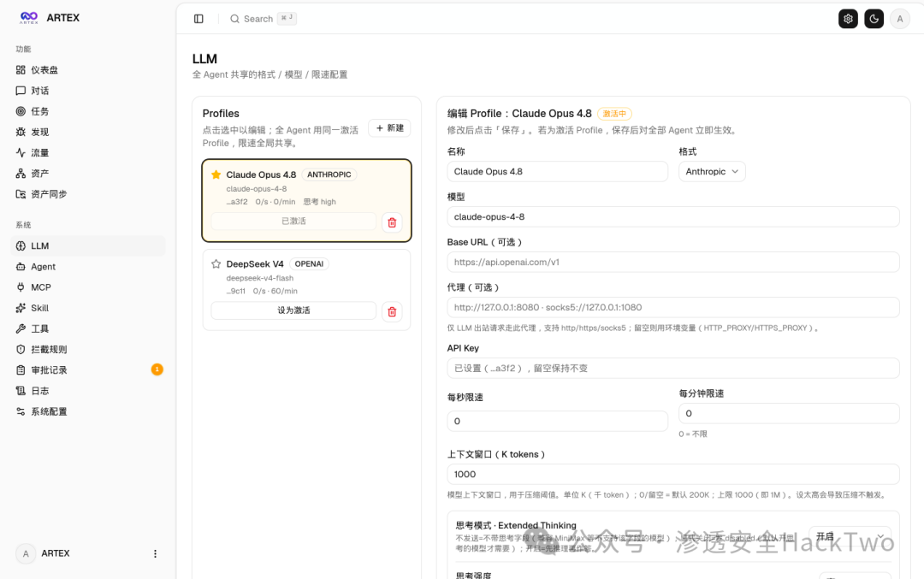The width and height of the screenshot is (924, 579).
Task: Click the 系统配置 sliders icon
Action: [x=21, y=411]
